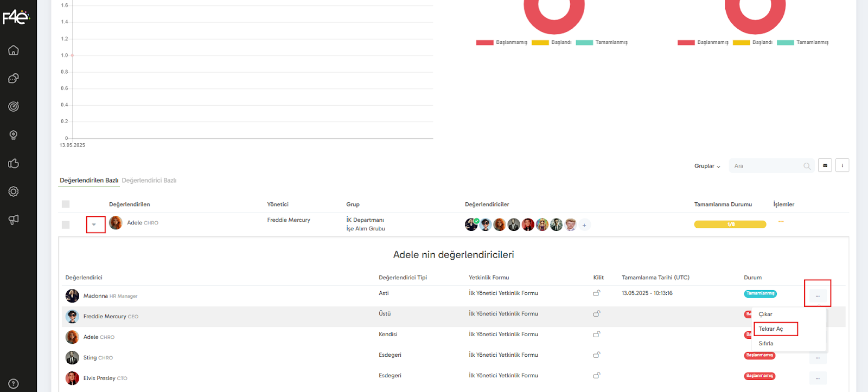Click the target goals icon in the sidebar
The image size is (868, 392).
click(x=14, y=107)
